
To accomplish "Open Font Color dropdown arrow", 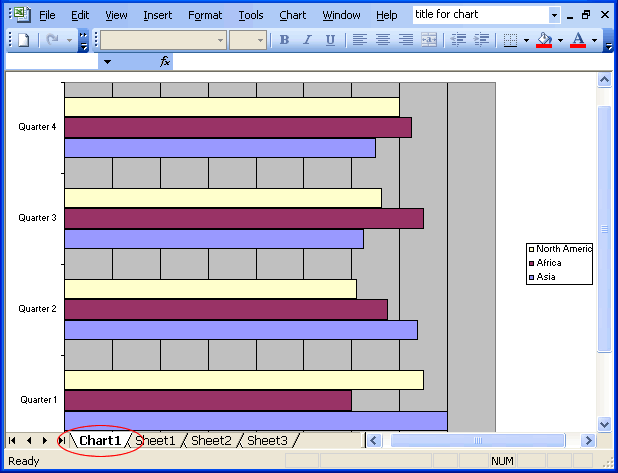I will pyautogui.click(x=594, y=40).
